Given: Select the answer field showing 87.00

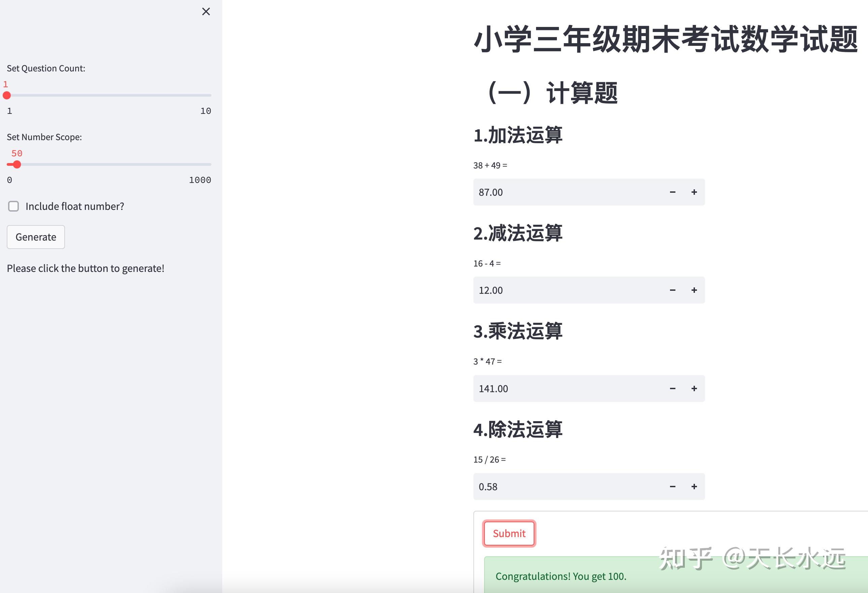Looking at the screenshot, I should (x=560, y=192).
